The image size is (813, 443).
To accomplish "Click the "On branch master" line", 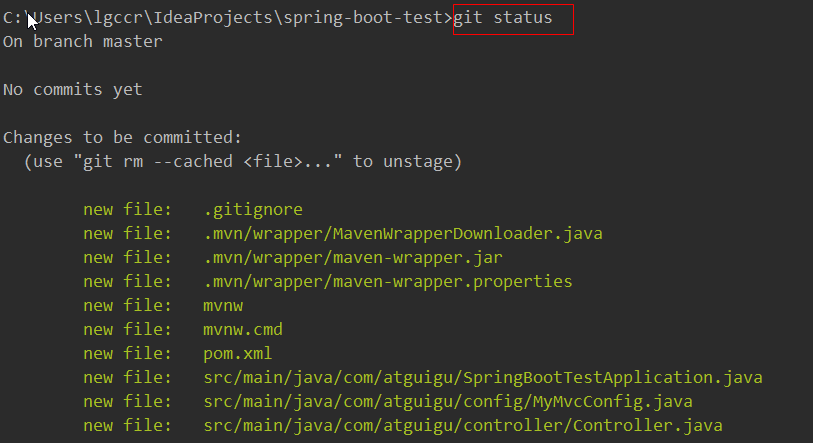I will [83, 42].
